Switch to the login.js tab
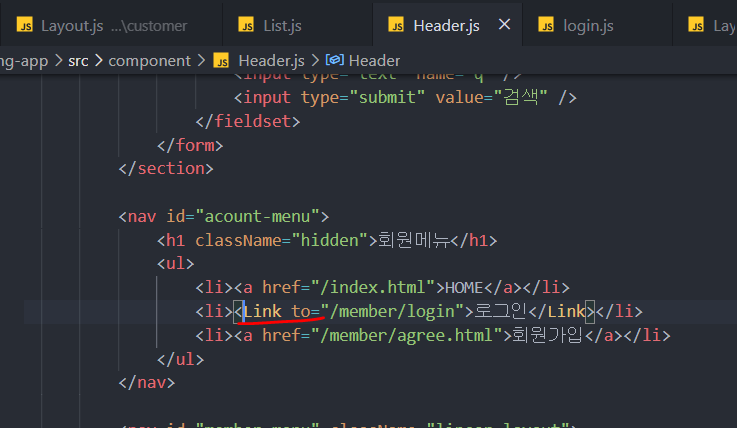 597,25
